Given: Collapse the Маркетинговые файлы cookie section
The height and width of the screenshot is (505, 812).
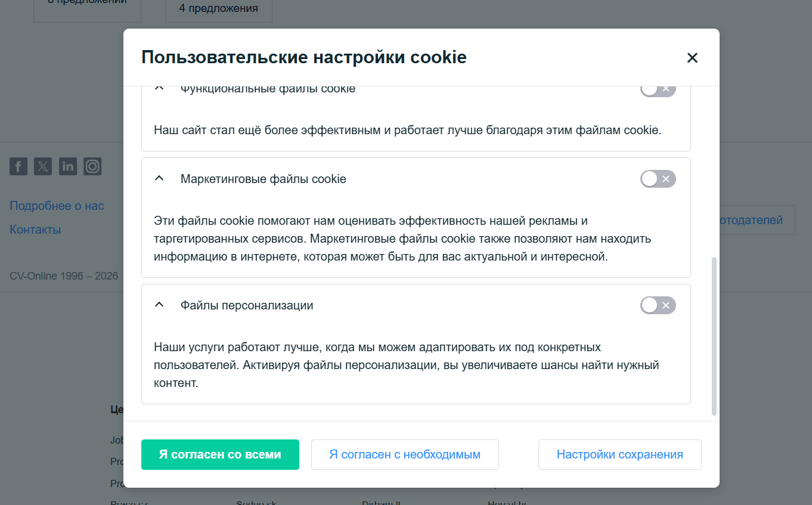Looking at the screenshot, I should (159, 179).
